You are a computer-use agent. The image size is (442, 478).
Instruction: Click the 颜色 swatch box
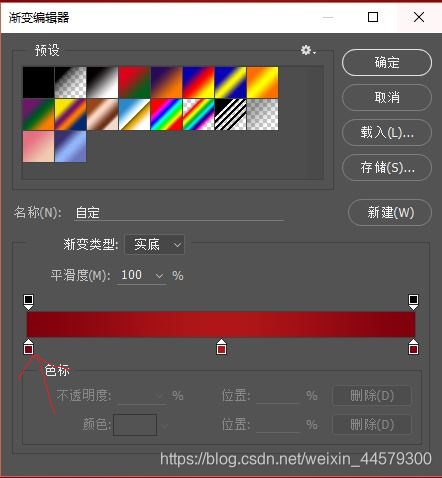click(x=135, y=425)
